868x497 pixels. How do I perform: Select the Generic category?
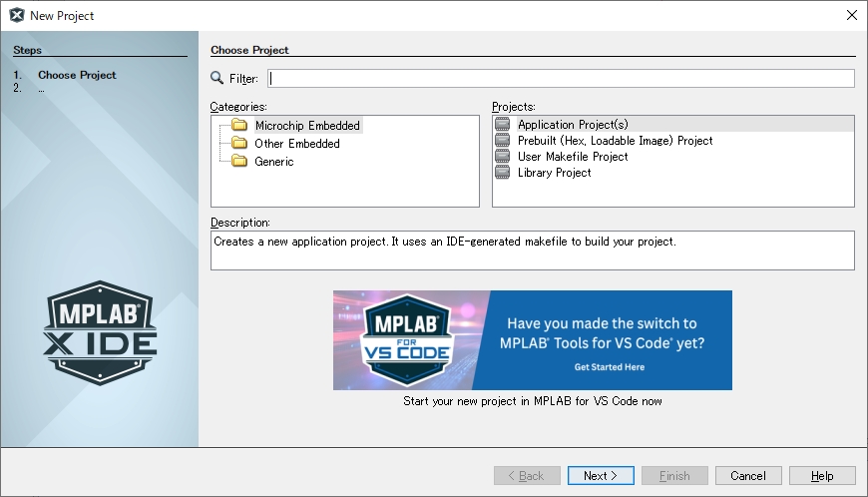(x=274, y=162)
